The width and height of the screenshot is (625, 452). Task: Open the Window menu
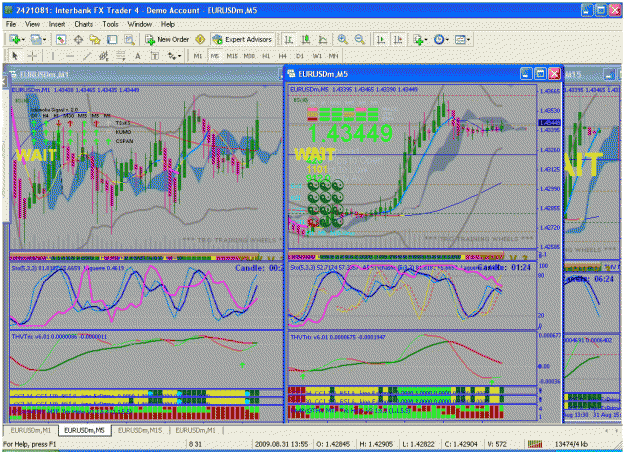tap(140, 24)
